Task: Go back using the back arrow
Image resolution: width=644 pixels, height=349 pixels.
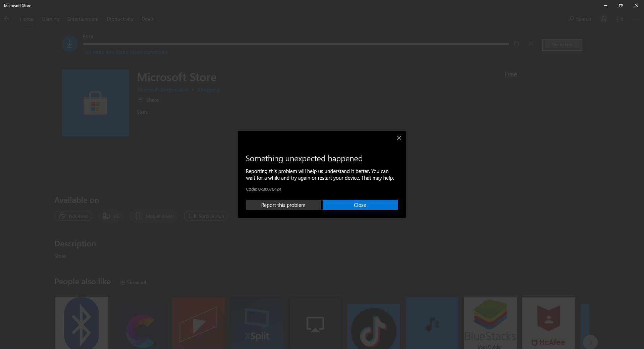Action: coord(7,19)
